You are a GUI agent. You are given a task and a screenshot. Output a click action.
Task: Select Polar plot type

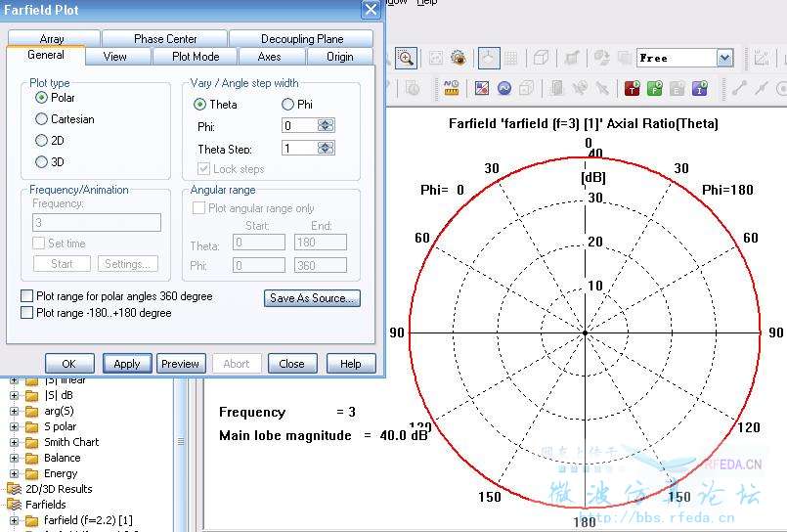pyautogui.click(x=41, y=98)
